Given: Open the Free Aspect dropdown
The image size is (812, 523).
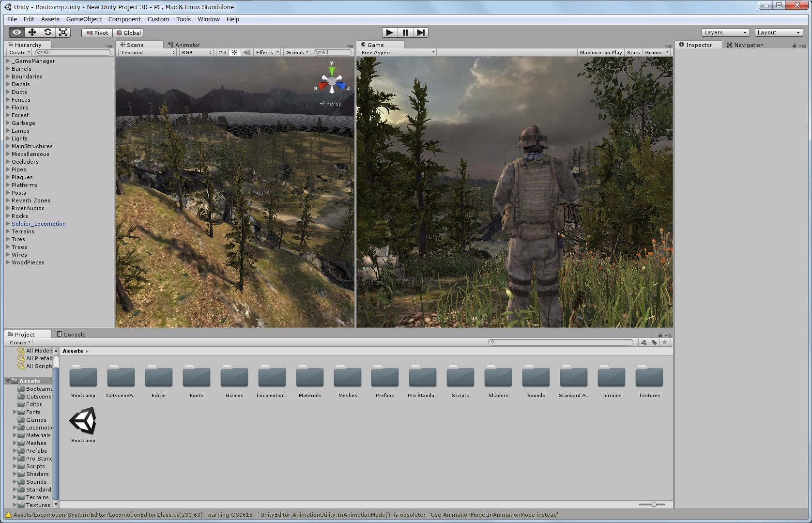Looking at the screenshot, I should click(398, 52).
